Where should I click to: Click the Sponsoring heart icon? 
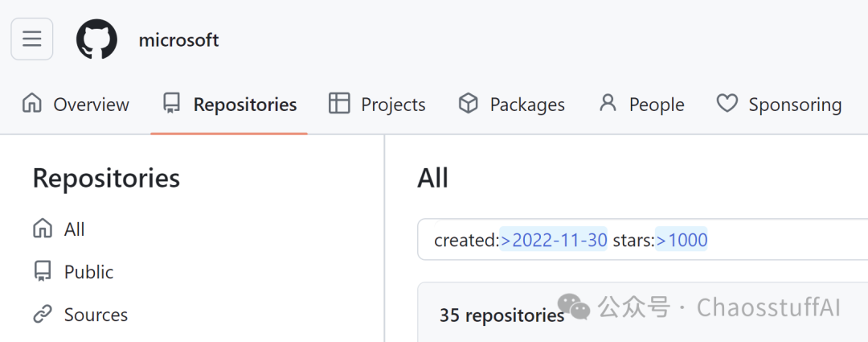tap(727, 104)
